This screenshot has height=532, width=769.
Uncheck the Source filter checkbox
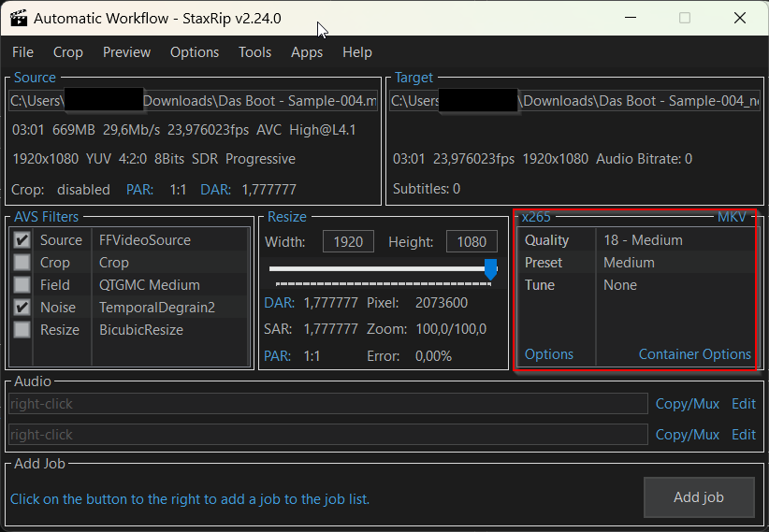(22, 239)
